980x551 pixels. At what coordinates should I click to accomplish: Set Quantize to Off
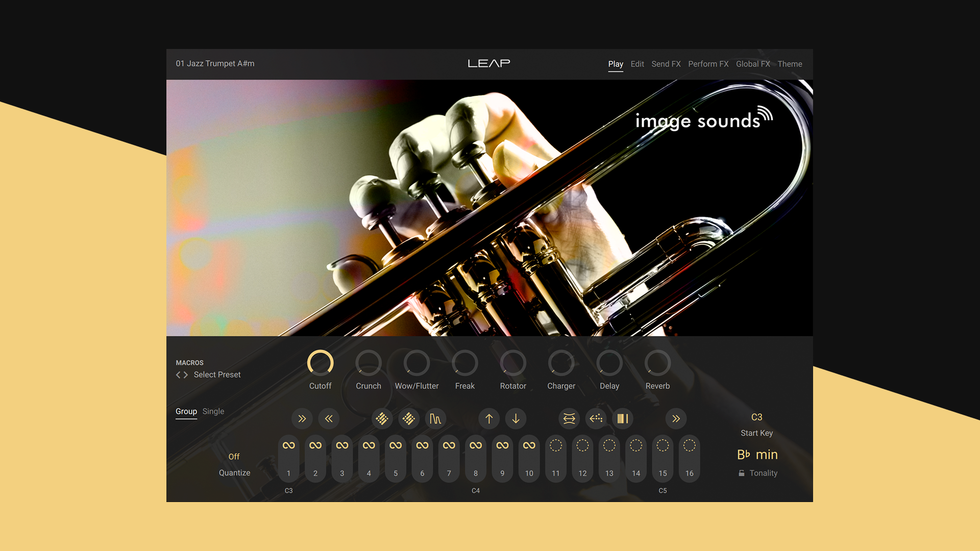tap(234, 456)
